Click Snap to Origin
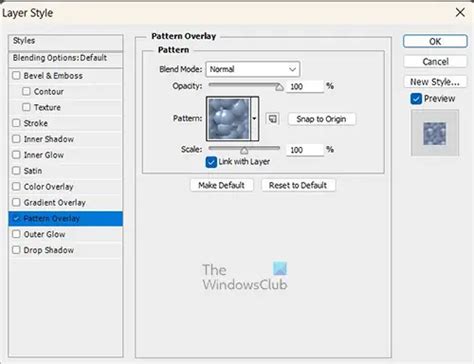This screenshot has height=364, width=474. 321,119
